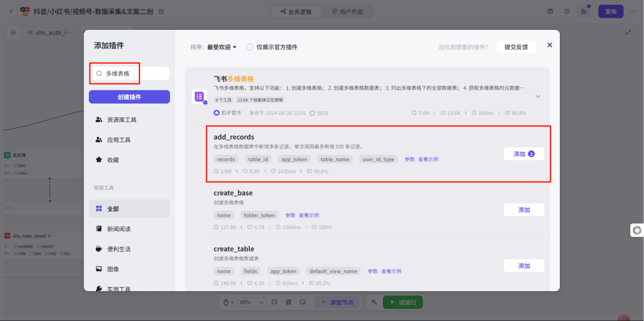Switch to the 业务逻辑 tab
Screen dimensions: 644x321
296,11
